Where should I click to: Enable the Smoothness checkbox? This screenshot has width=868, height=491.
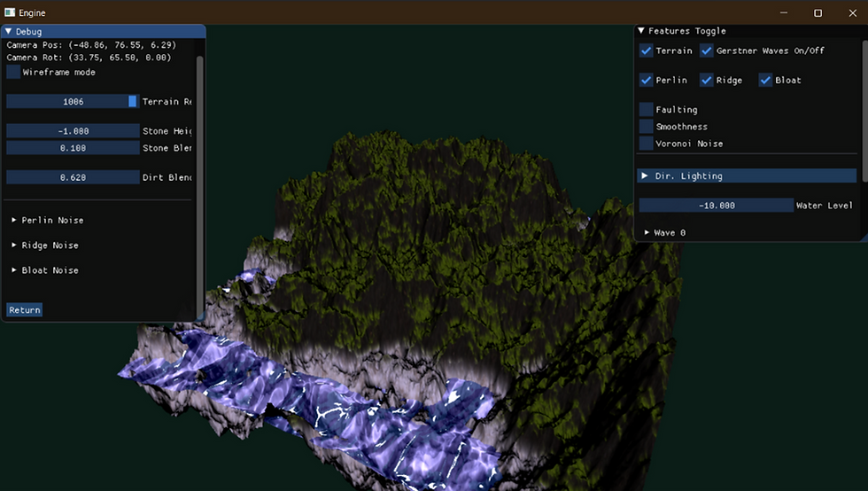pyautogui.click(x=646, y=127)
